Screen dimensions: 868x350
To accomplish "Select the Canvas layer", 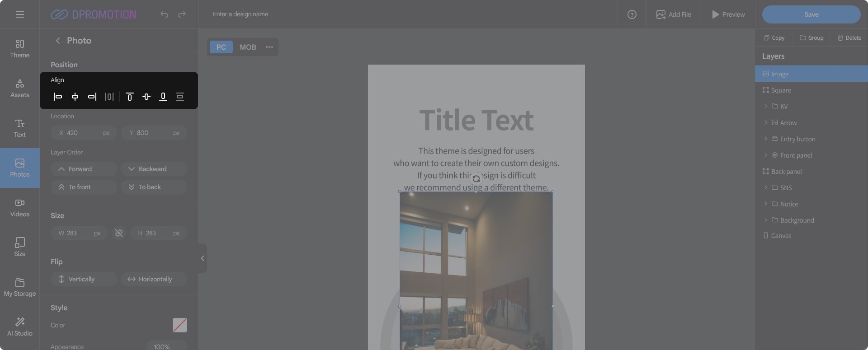I will click(811, 236).
